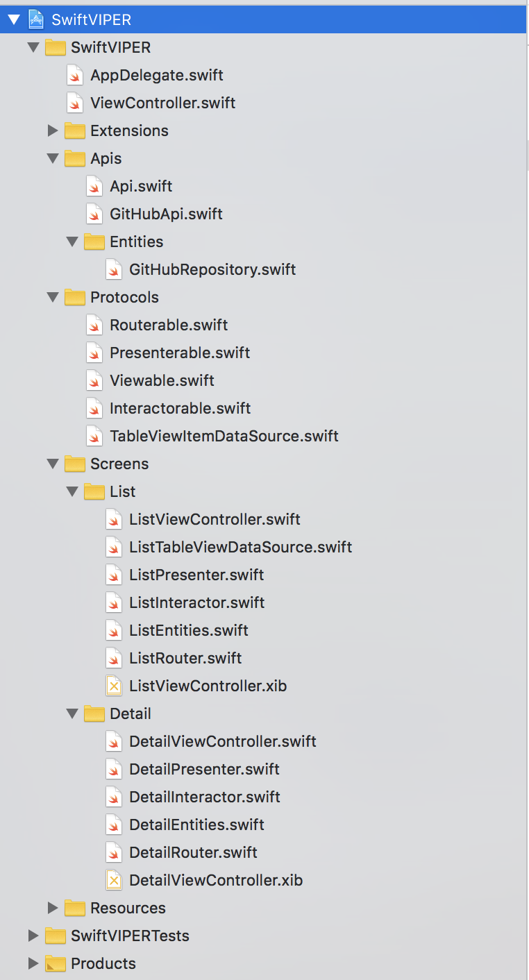Image resolution: width=529 pixels, height=980 pixels.
Task: Select Interactorable.swift file name
Action: click(x=180, y=408)
